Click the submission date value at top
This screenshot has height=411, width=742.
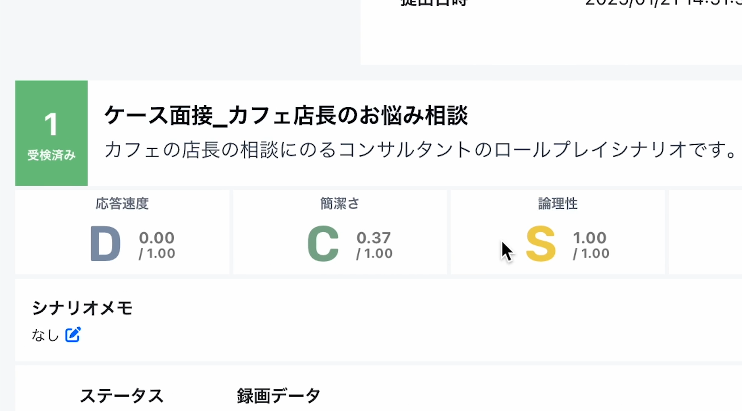[663, 3]
